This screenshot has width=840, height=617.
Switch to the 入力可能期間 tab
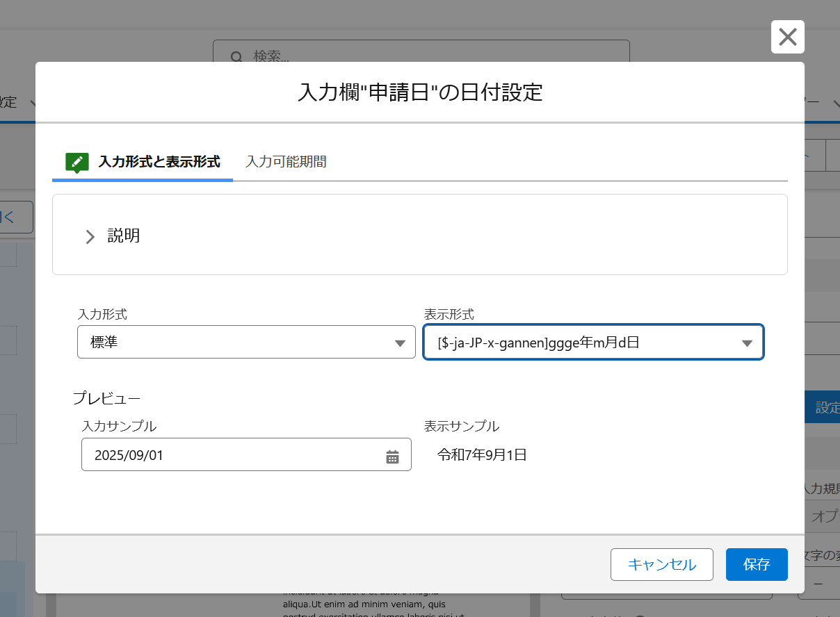tap(286, 162)
